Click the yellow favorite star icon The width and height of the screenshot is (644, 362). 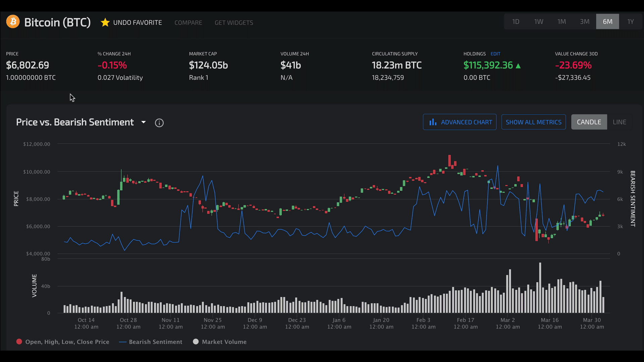[x=105, y=22]
